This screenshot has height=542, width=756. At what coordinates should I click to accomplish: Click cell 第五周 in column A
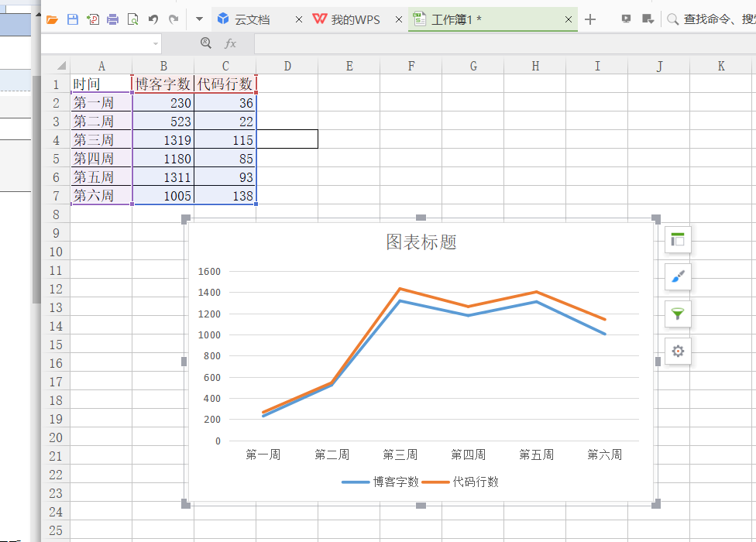pos(101,177)
